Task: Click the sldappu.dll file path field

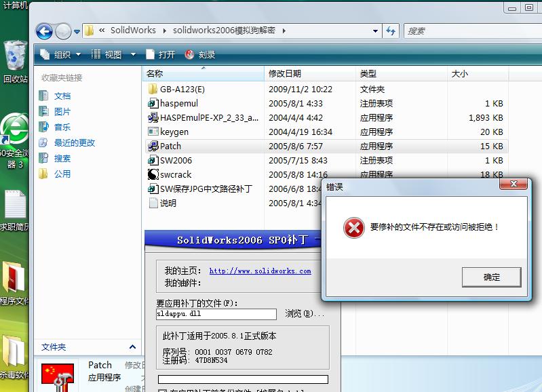Action: [216, 314]
